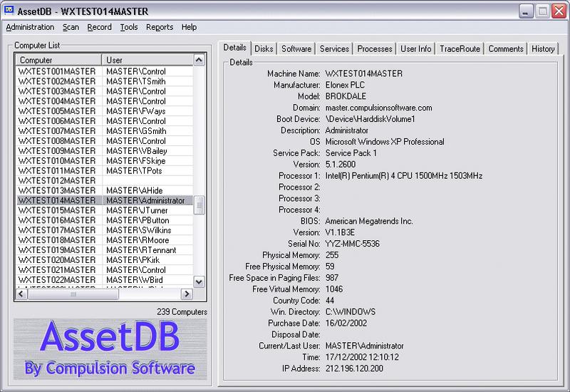Switch to the User Info tab
The height and width of the screenshot is (392, 570).
[x=415, y=48]
